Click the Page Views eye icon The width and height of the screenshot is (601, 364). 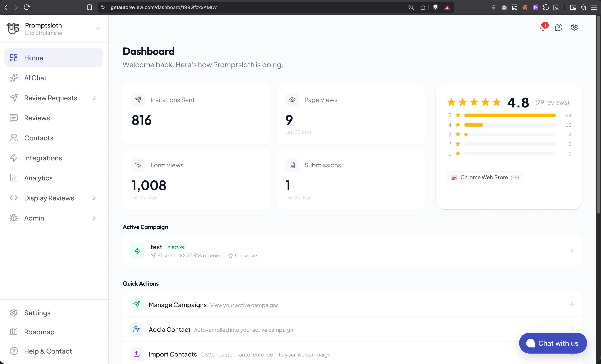292,100
